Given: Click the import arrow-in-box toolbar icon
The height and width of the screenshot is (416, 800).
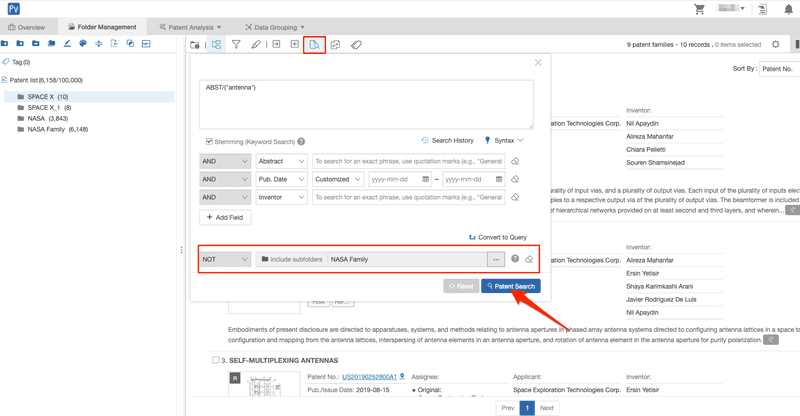Looking at the screenshot, I should pos(276,44).
